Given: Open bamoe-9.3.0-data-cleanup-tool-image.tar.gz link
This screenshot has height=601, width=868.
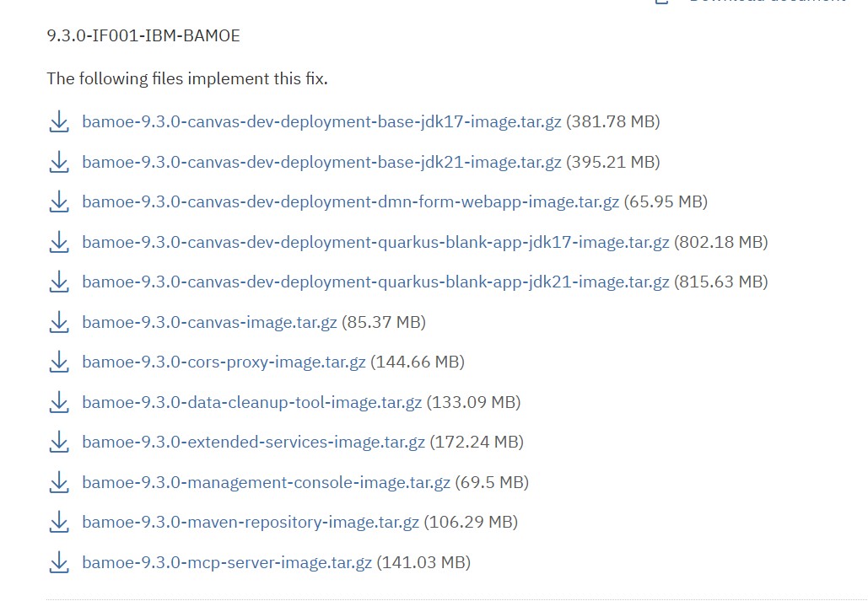Looking at the screenshot, I should click(x=252, y=402).
